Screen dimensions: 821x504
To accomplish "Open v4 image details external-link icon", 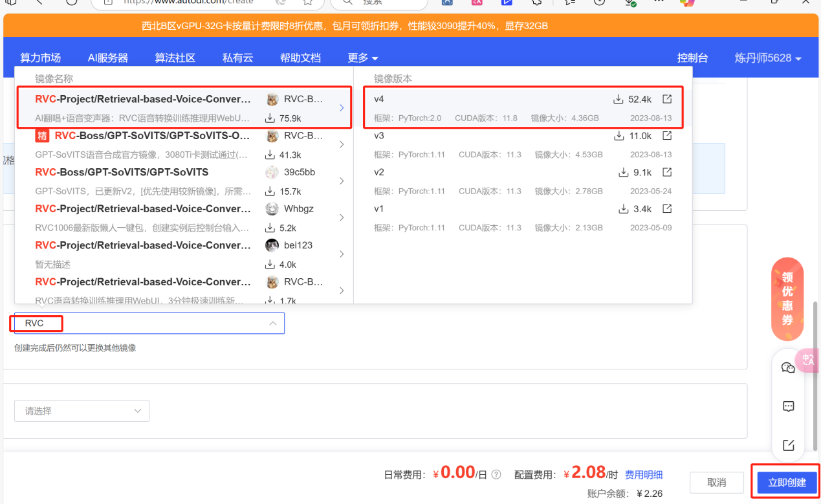I will pos(667,99).
